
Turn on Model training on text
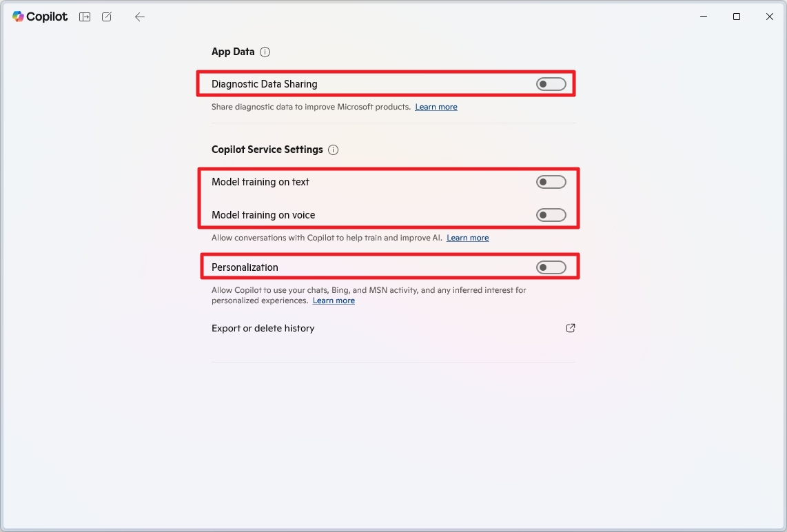coord(551,181)
